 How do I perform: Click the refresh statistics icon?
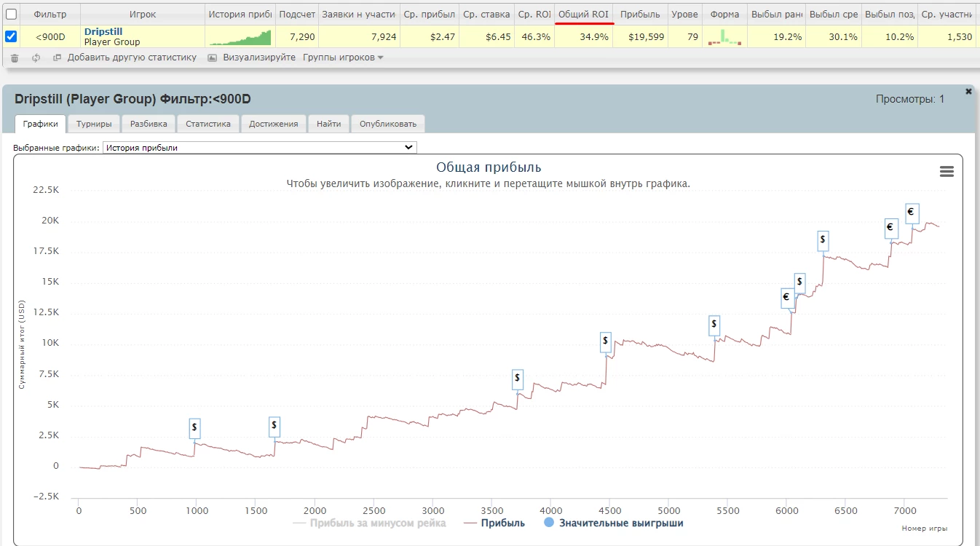[x=36, y=58]
